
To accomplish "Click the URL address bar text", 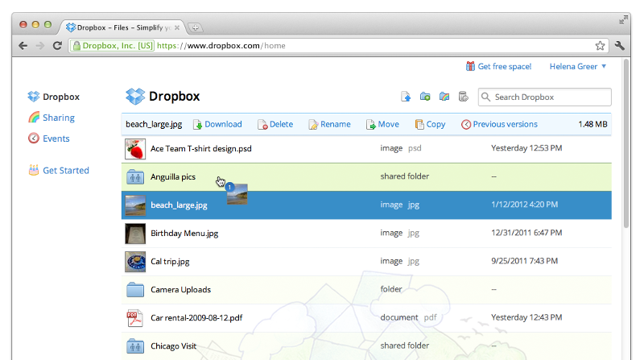I will point(221,46).
